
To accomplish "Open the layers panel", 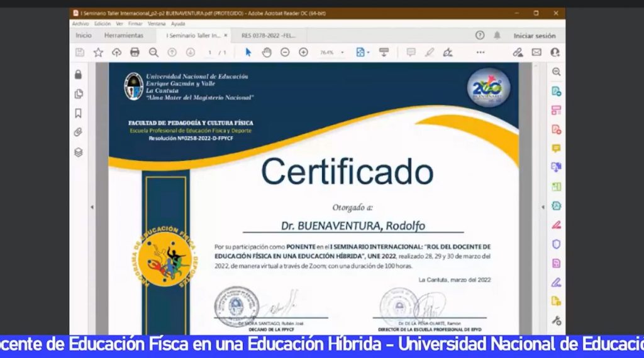I will click(79, 152).
